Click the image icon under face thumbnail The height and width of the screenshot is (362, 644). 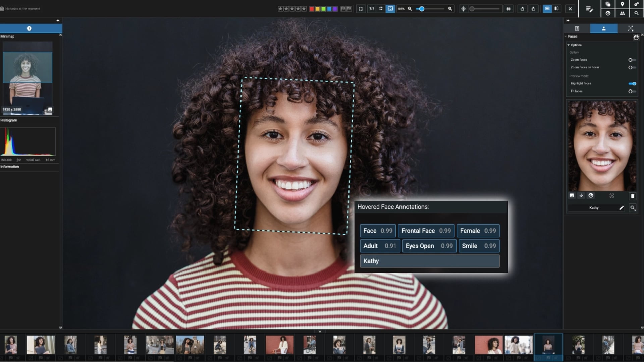pos(572,196)
